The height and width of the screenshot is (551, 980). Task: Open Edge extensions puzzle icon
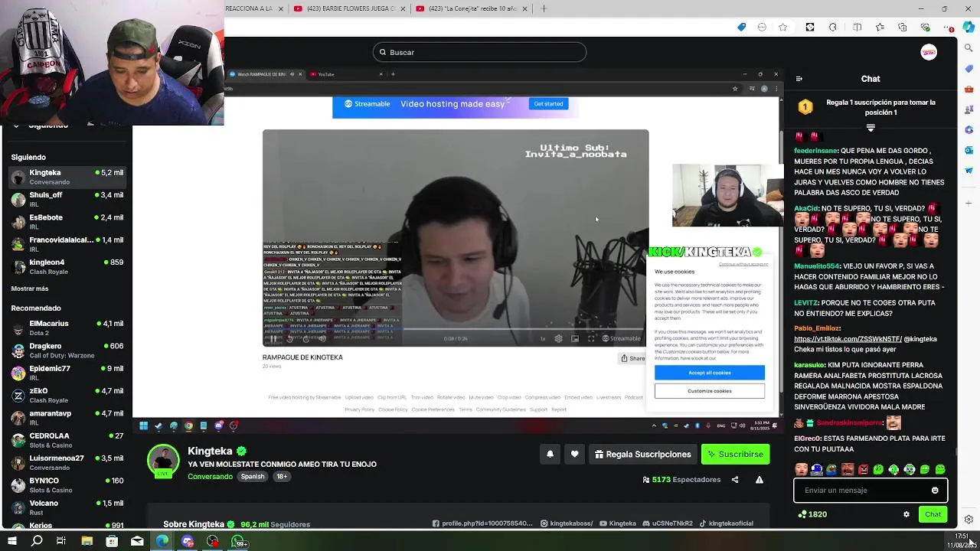[x=832, y=28]
